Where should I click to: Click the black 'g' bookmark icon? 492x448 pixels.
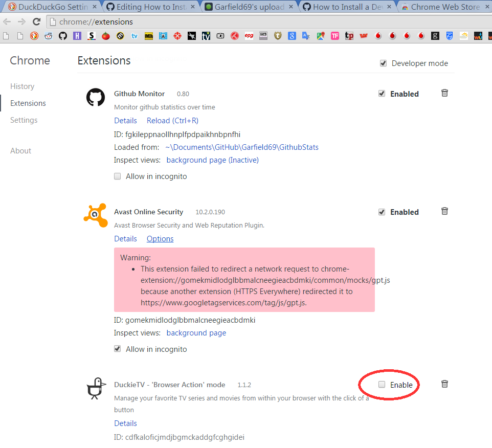click(435, 36)
